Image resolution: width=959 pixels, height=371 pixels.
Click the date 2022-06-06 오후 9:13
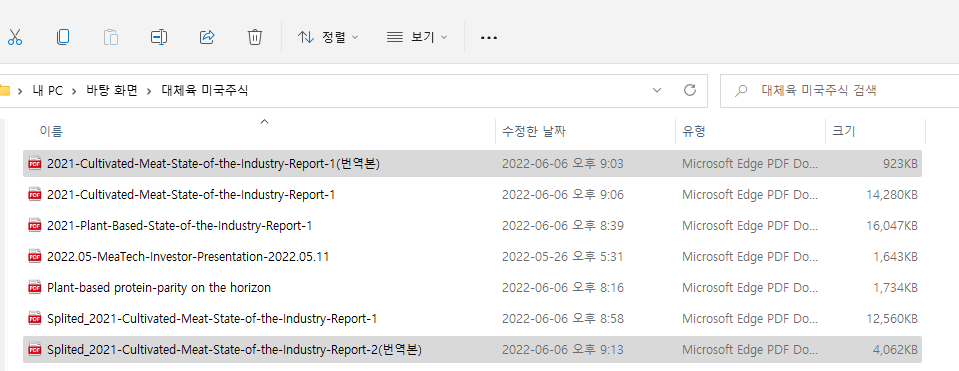pos(563,350)
